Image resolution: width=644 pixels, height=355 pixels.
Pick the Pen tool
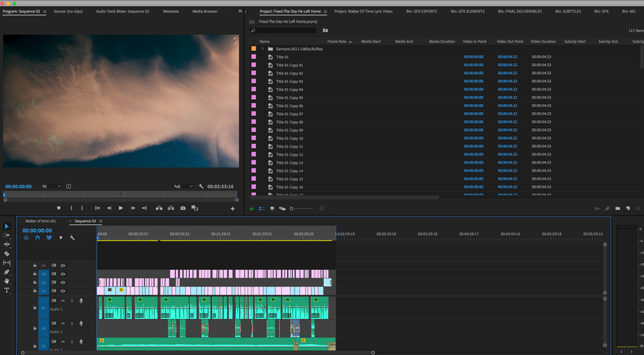[7, 272]
